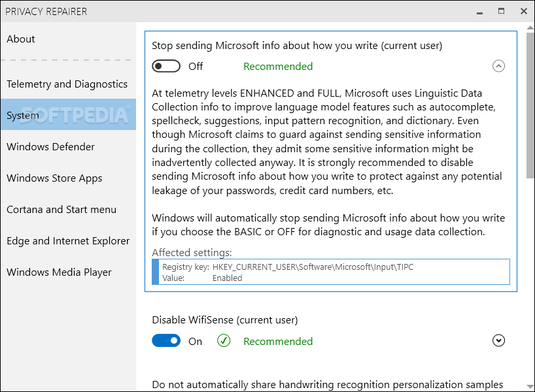Image resolution: width=535 pixels, height=392 pixels.
Task: Collapse the 'how you write' setting details
Action: [498, 66]
